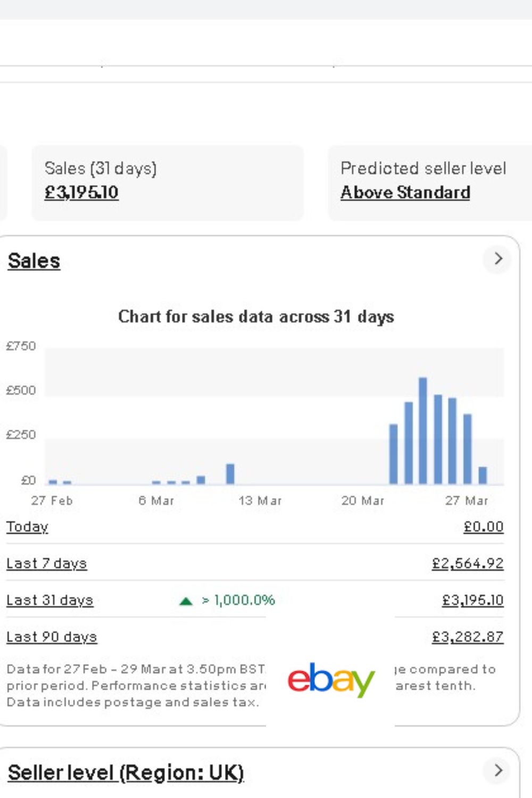The image size is (532, 798).
Task: Open the Last 31 days link
Action: [49, 600]
